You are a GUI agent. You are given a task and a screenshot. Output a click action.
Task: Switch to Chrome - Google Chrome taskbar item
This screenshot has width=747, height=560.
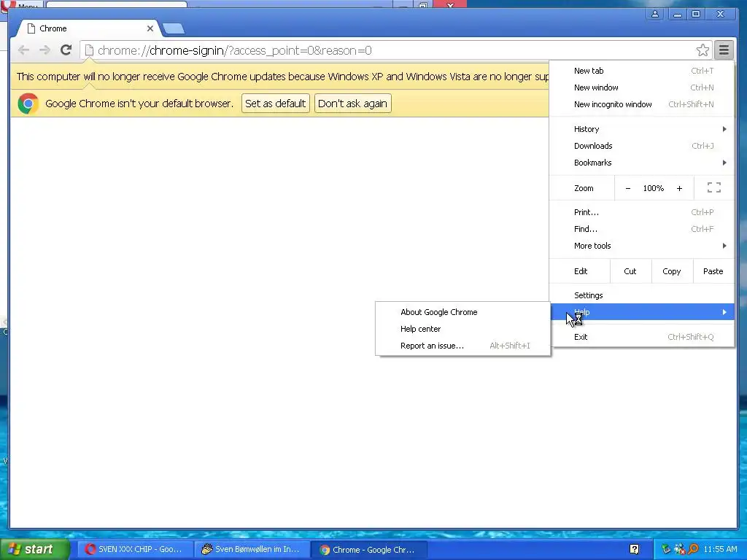tap(368, 550)
